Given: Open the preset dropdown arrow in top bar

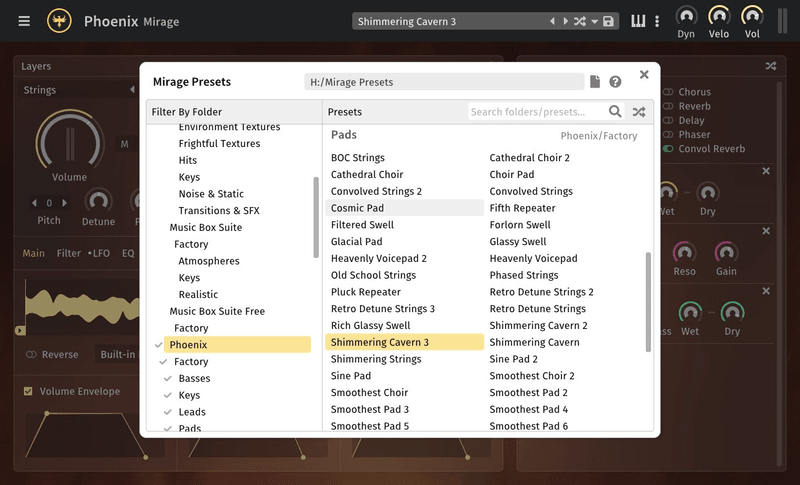Looking at the screenshot, I should [594, 21].
